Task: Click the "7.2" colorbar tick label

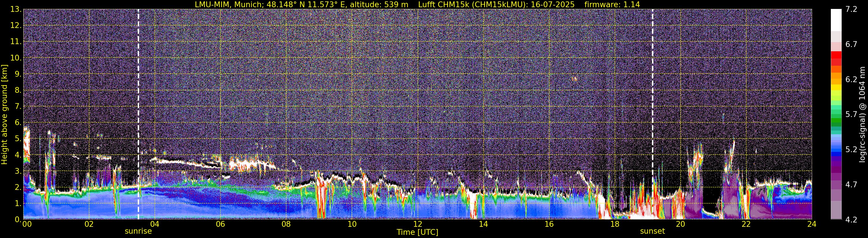Action: [852, 10]
